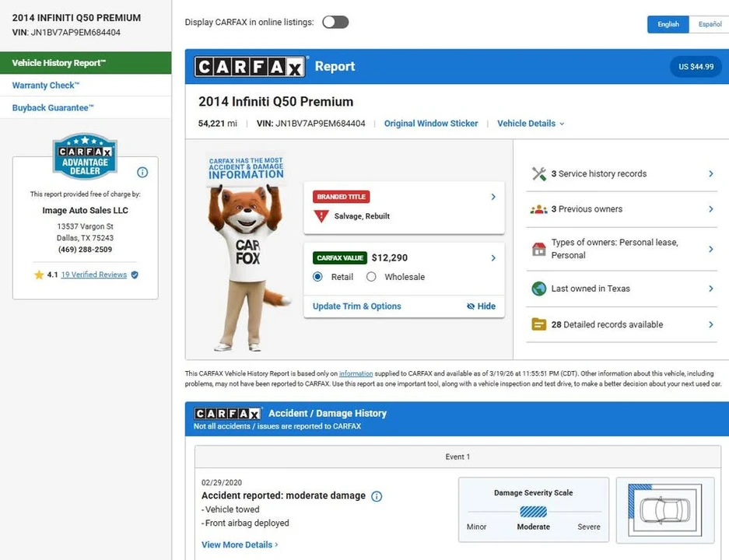This screenshot has width=729, height=560.
Task: Click the wrench service history icon
Action: (x=539, y=173)
